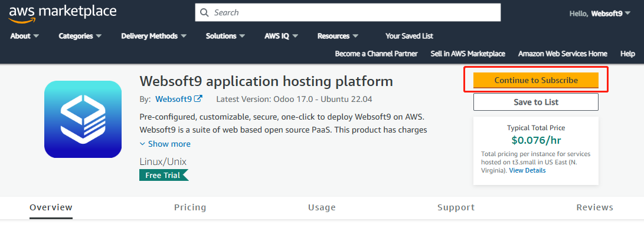Click the Websoft9 product logo
The height and width of the screenshot is (228, 644).
point(83,120)
